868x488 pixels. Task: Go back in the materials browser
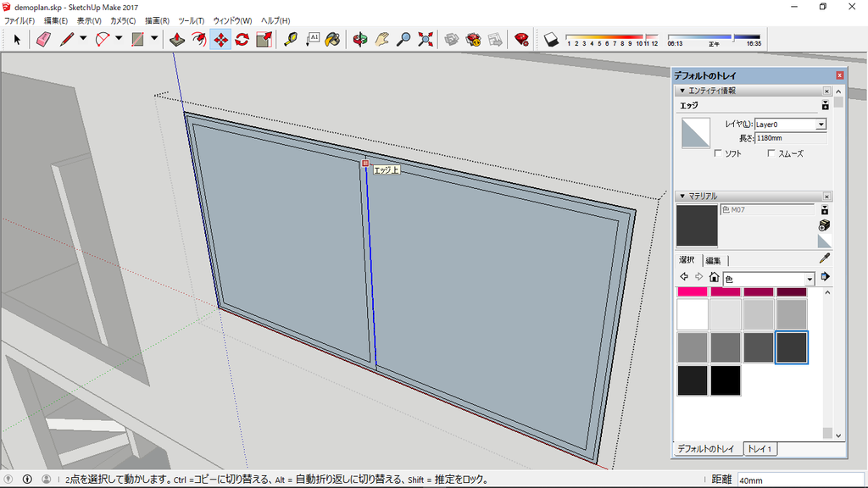tap(684, 277)
